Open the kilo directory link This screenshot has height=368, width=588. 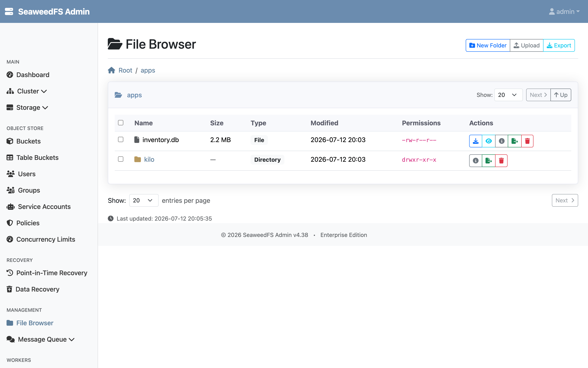[x=149, y=159]
